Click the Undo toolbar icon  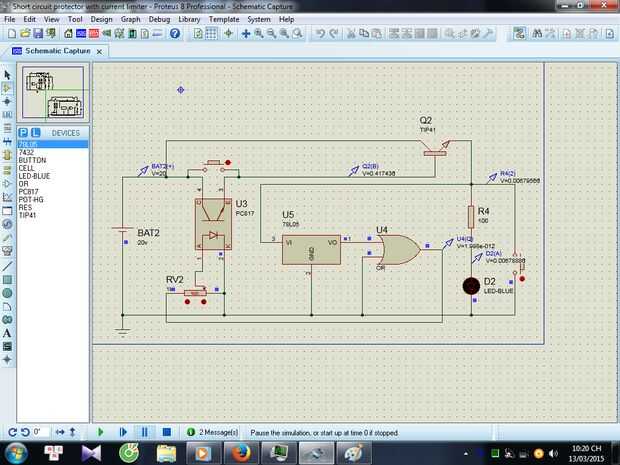click(320, 33)
